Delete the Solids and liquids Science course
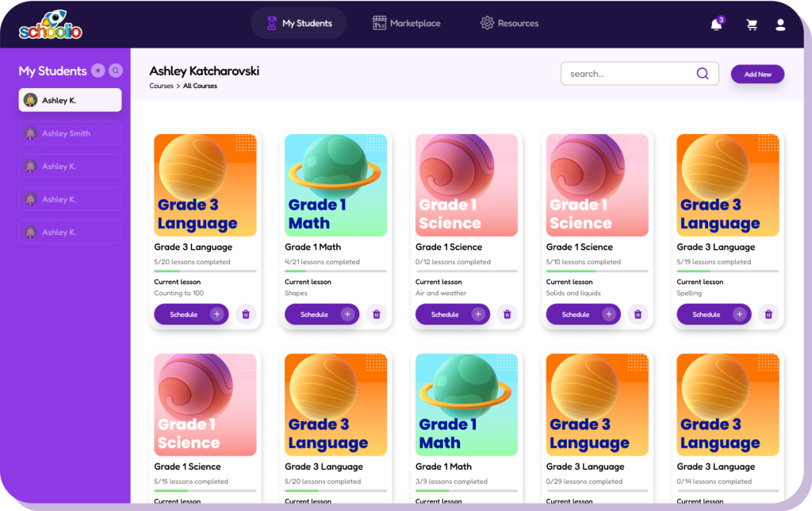Screen dimensions: 812x511 pyautogui.click(x=638, y=314)
